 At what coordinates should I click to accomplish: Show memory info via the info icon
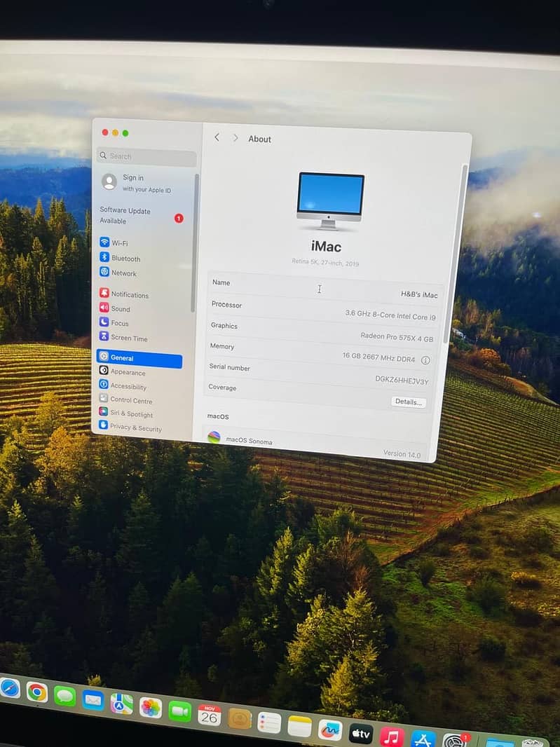425,360
